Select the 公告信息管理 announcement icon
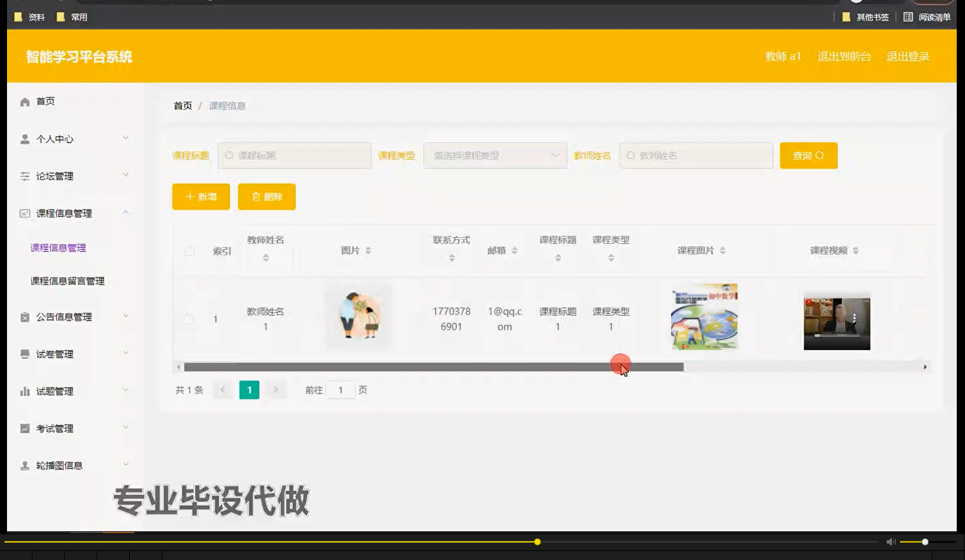The width and height of the screenshot is (965, 560). pyautogui.click(x=24, y=316)
